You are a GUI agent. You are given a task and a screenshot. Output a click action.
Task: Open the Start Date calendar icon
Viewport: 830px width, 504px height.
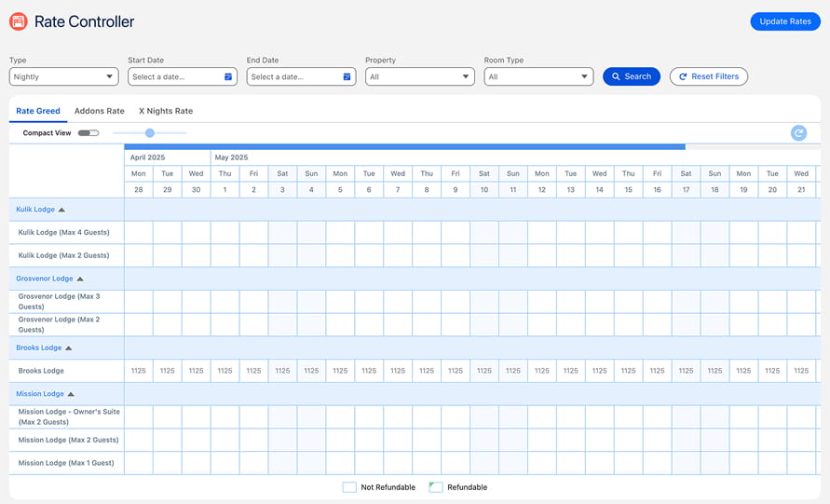pyautogui.click(x=228, y=77)
